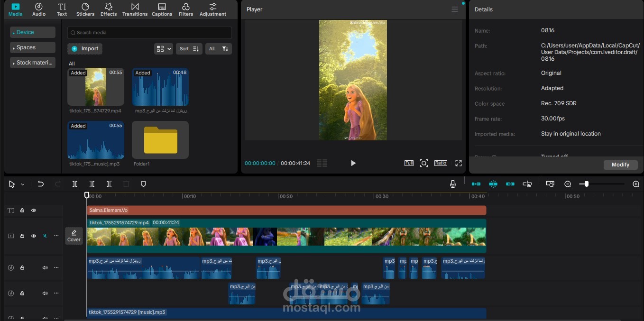Lock the first audio track
The image size is (644, 321).
pos(22,267)
